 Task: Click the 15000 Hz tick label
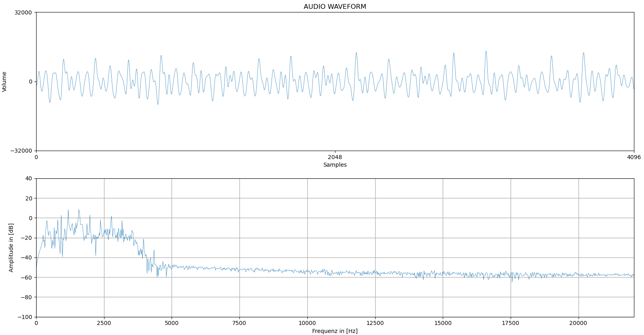click(443, 323)
